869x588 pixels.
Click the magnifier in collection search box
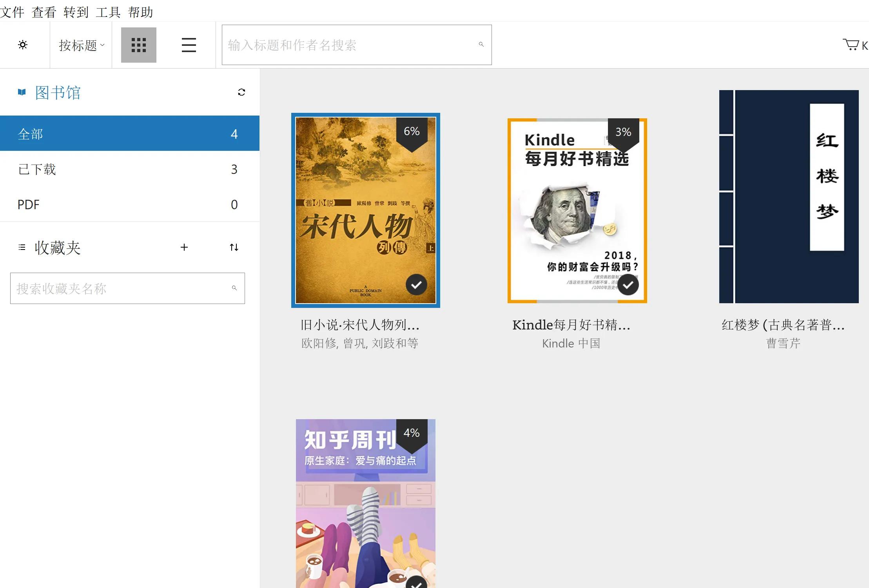coord(234,288)
